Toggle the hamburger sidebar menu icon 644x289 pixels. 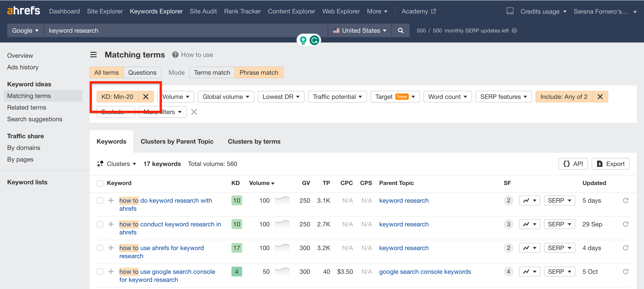tap(93, 55)
